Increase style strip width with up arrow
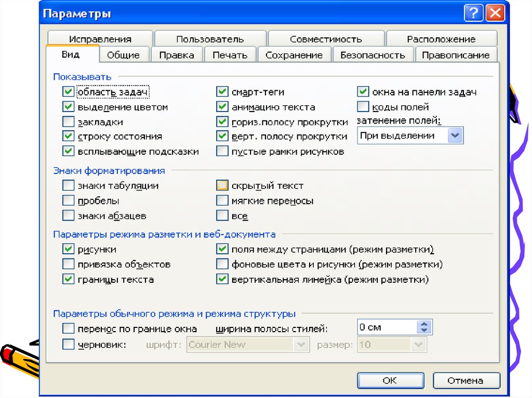Screen dimensions: 532x398 (424, 324)
